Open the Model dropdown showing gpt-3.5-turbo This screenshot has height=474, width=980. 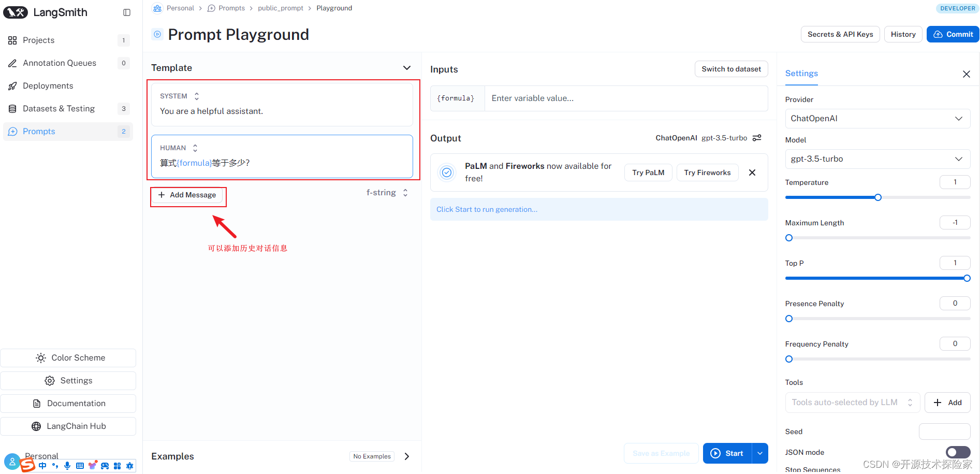pyautogui.click(x=877, y=159)
